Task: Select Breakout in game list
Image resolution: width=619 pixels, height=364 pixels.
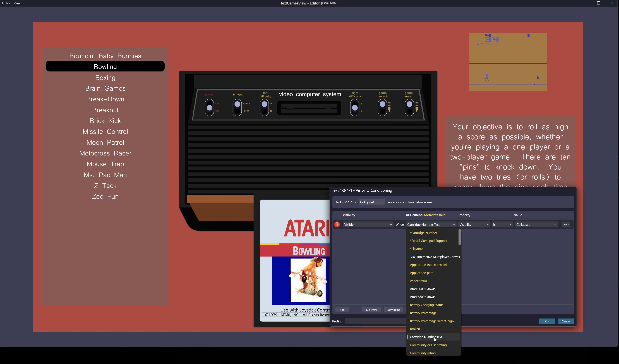Action: [105, 110]
